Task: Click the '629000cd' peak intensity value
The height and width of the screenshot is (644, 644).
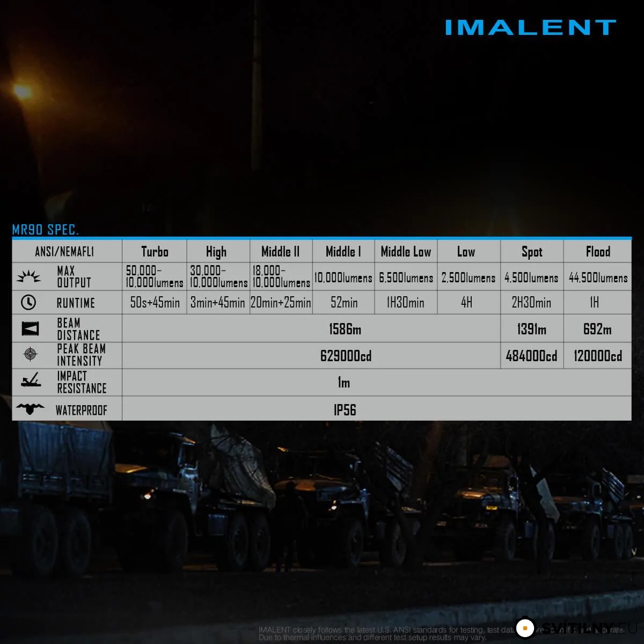Action: pos(346,356)
